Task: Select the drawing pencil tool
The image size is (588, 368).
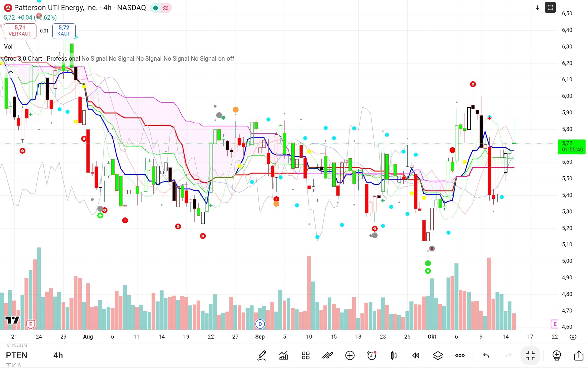Action: click(262, 355)
